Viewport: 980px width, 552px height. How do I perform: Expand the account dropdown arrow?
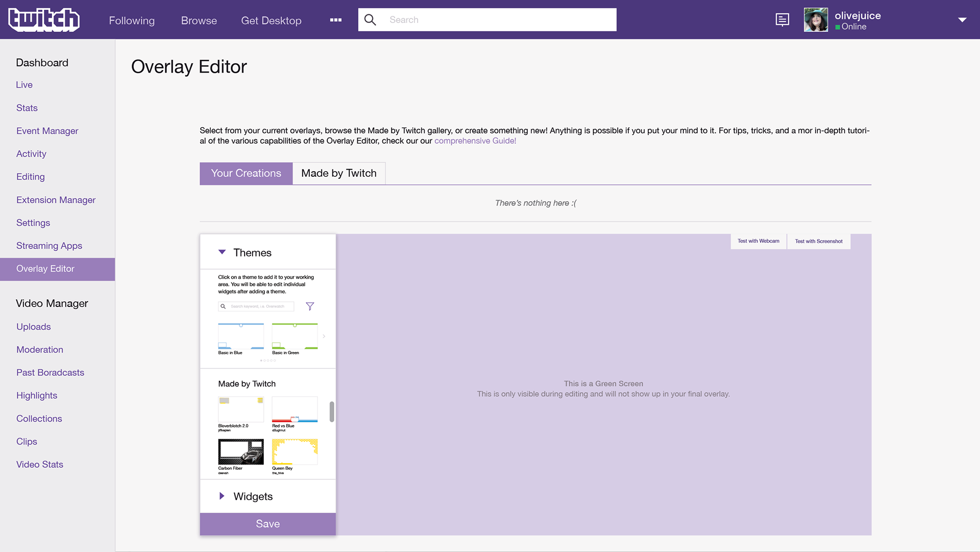(x=962, y=20)
